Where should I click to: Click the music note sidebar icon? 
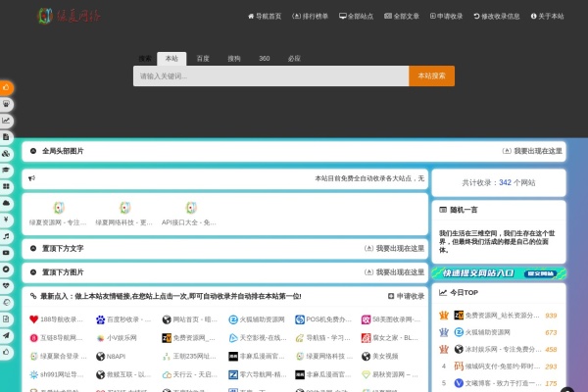pos(7,236)
